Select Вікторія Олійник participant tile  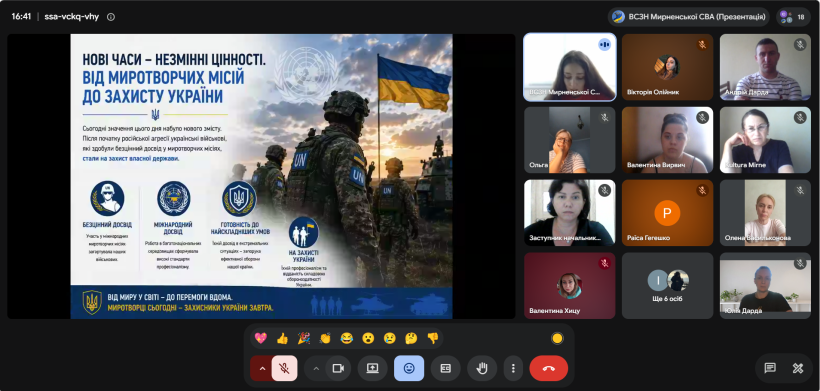pos(667,67)
